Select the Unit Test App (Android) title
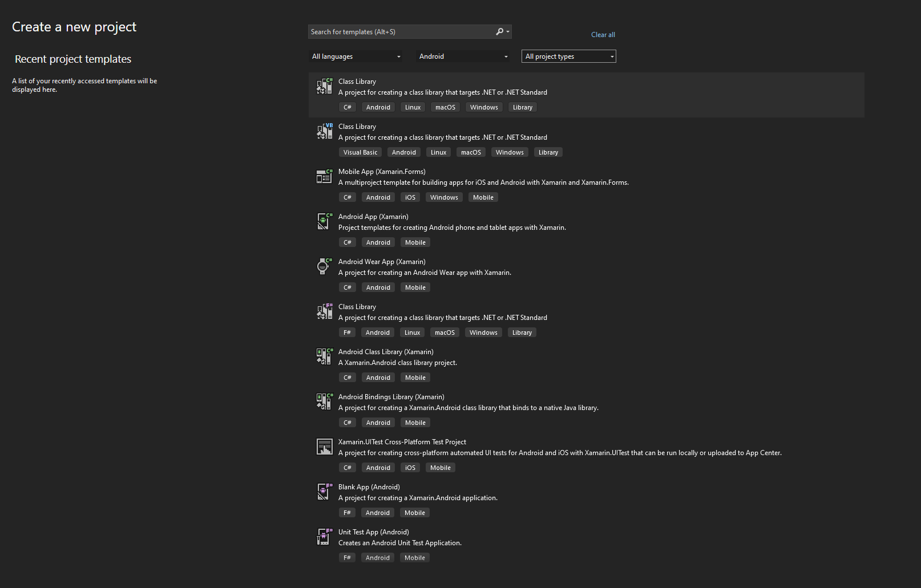Screen dimensions: 921x588 click(374, 532)
